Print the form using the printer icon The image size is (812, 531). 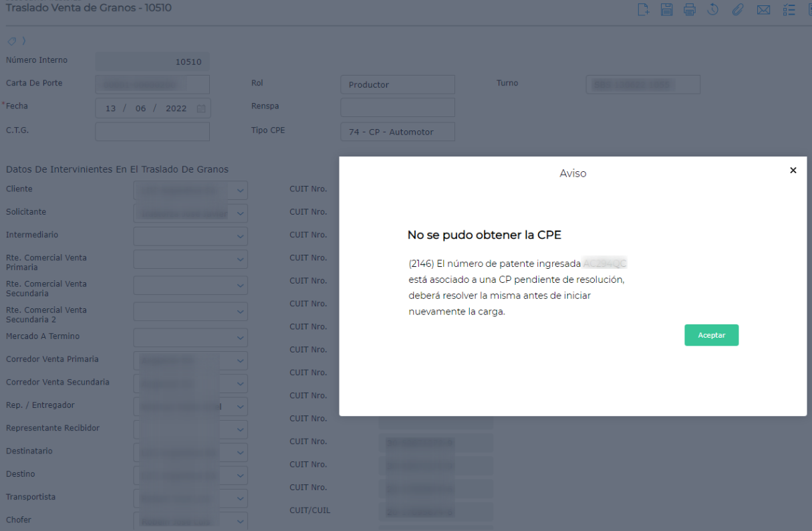(690, 9)
